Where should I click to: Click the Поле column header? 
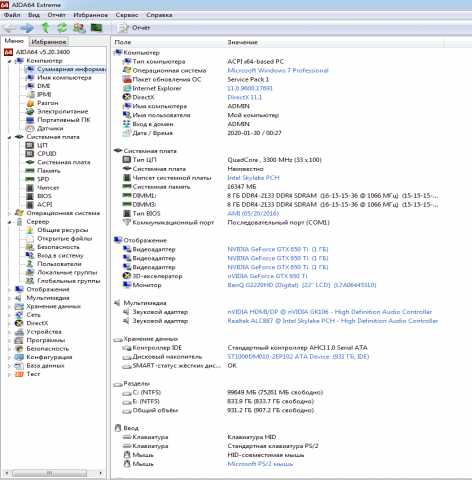coord(123,42)
